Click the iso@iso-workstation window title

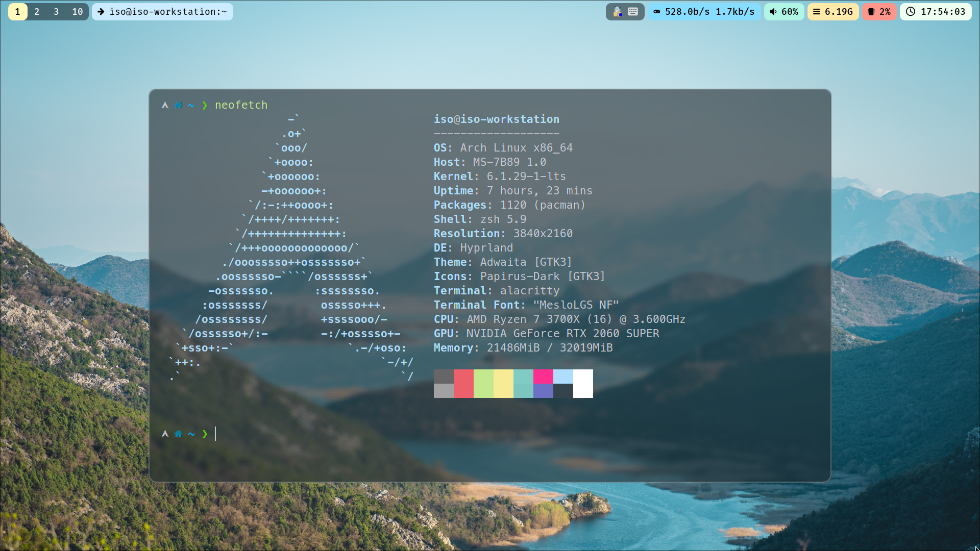[168, 11]
